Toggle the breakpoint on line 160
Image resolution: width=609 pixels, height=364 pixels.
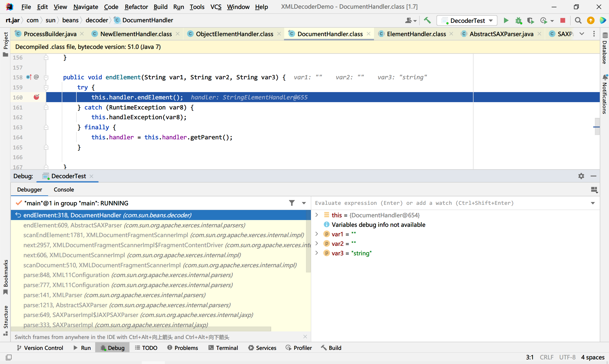[36, 97]
